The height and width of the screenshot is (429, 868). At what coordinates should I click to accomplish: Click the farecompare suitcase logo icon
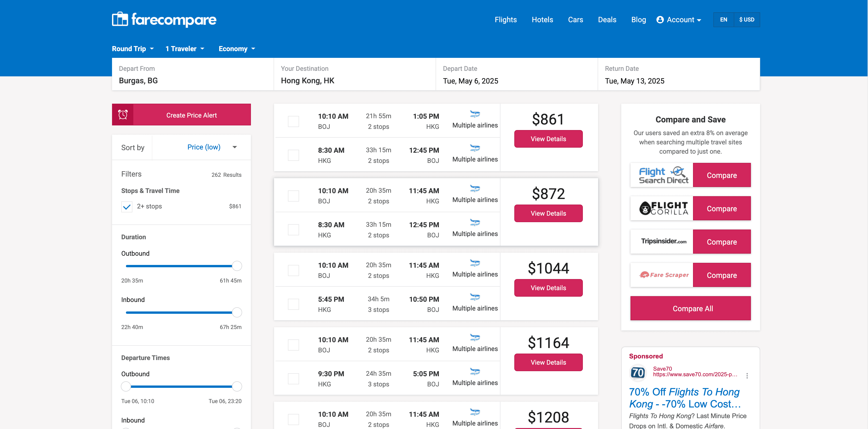(120, 19)
